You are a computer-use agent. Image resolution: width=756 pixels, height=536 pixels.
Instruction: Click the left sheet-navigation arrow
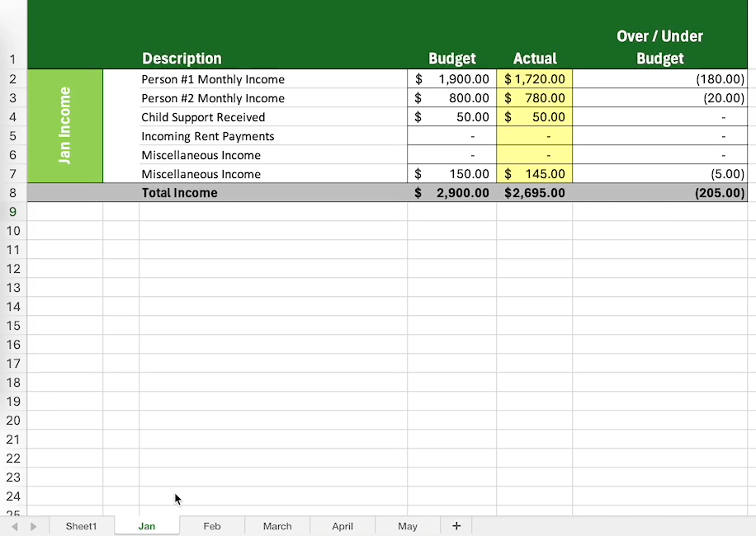(13, 525)
